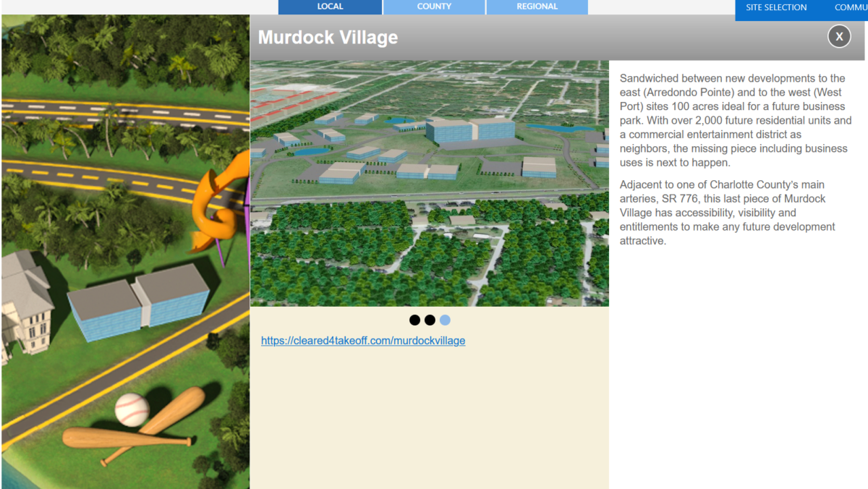Open the SITE SELECTION menu
This screenshot has width=868, height=489.
tap(776, 8)
